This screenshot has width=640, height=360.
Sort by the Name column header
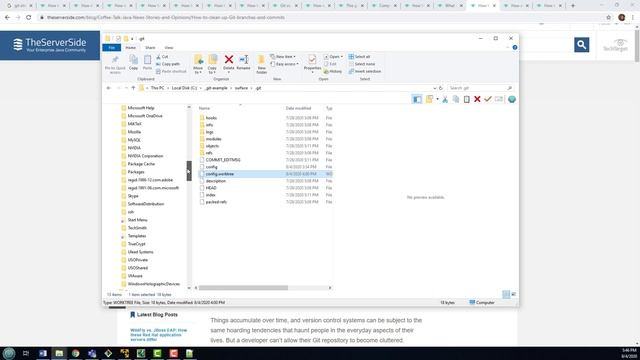204,108
